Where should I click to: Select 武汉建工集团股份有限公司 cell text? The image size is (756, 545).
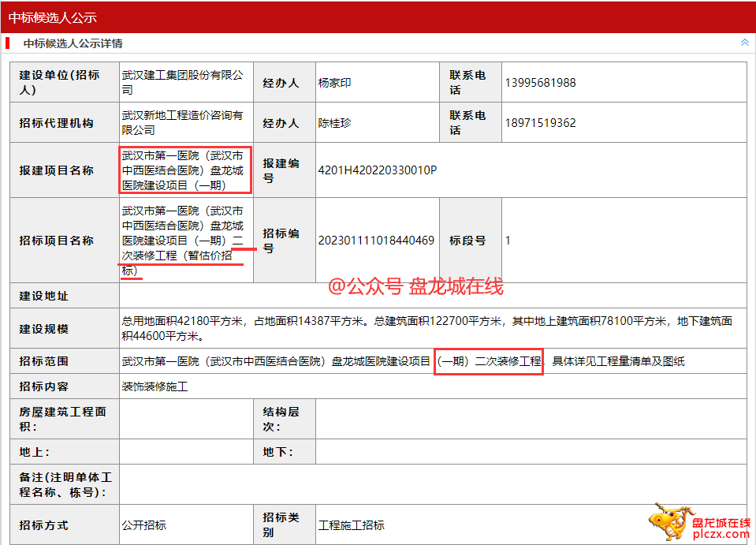click(x=183, y=83)
